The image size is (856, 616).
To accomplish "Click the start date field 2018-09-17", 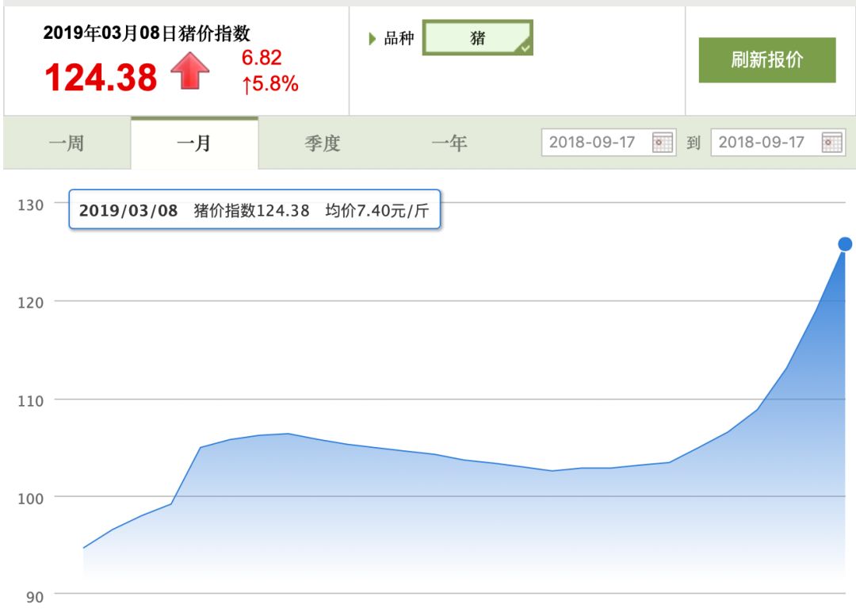I will point(609,143).
